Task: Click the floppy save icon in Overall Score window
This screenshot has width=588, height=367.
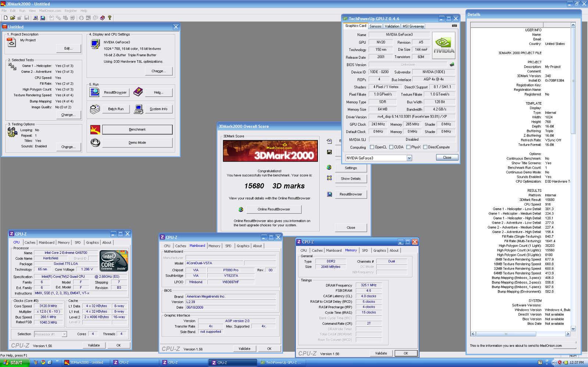Action: [329, 152]
